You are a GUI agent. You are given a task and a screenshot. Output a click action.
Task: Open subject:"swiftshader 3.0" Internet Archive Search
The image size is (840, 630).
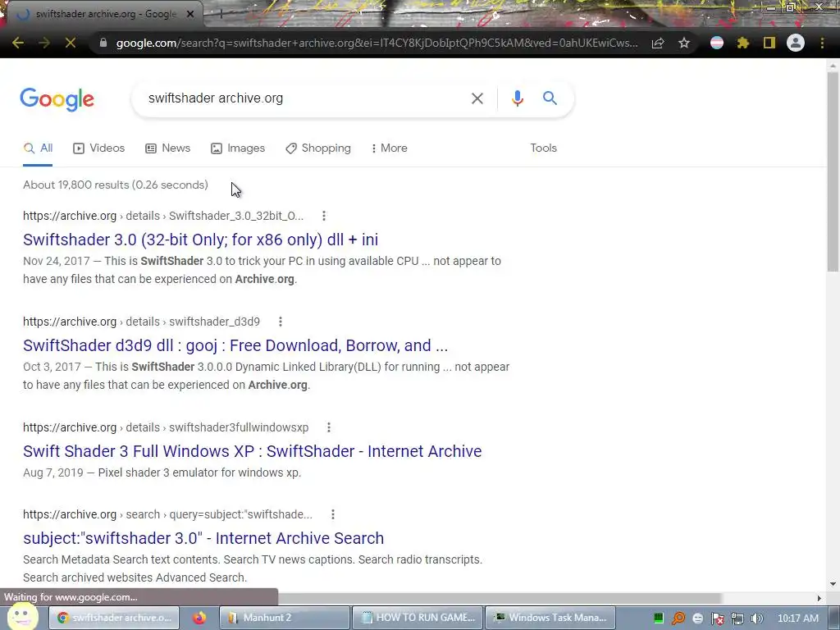pos(203,538)
